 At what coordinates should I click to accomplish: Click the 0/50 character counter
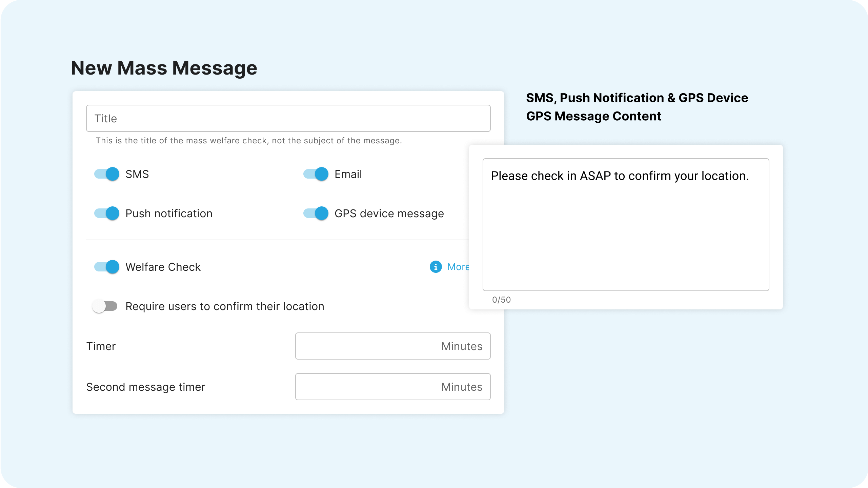[x=501, y=300]
